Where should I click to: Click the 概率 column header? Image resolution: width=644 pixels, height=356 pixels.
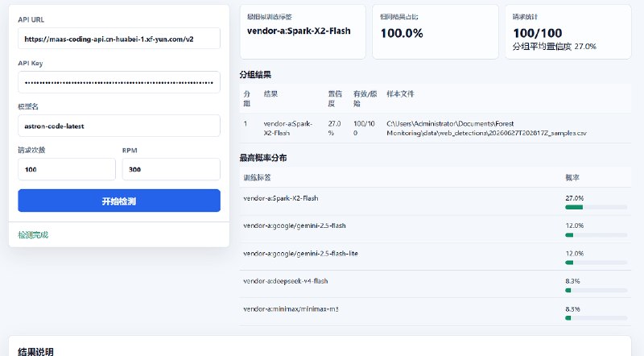pyautogui.click(x=572, y=177)
